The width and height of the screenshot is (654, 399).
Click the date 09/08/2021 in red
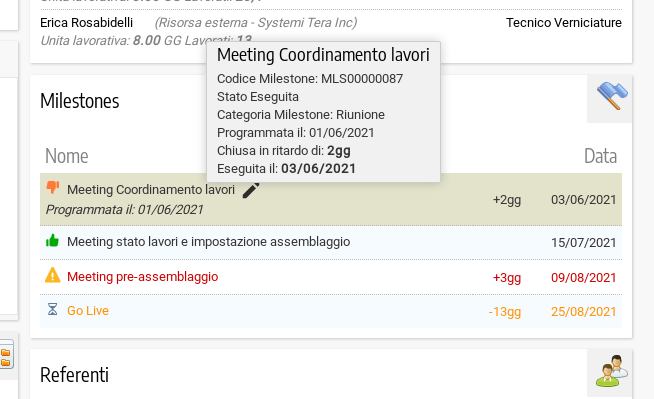[584, 278]
